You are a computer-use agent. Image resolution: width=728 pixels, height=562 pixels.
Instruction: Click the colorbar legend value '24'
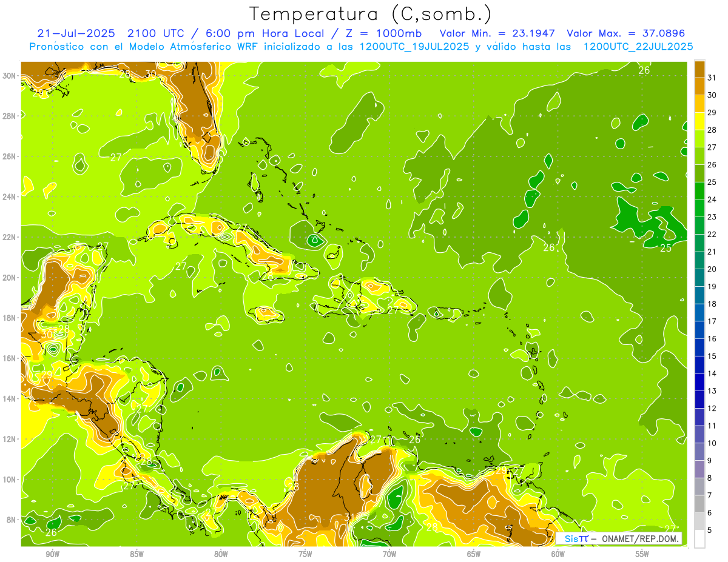point(712,199)
